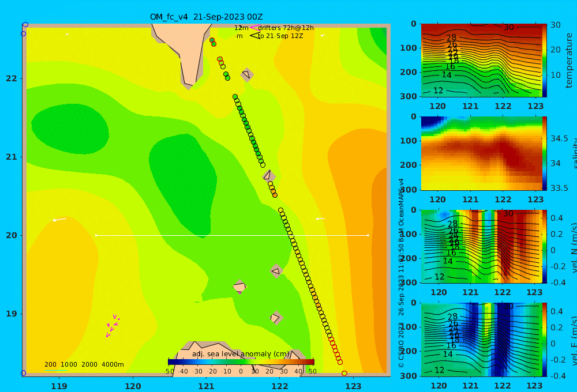This screenshot has width=577, height=392.
Task: Click the 'adj. sea level anomaly (cm)' label
Action: 241,354
